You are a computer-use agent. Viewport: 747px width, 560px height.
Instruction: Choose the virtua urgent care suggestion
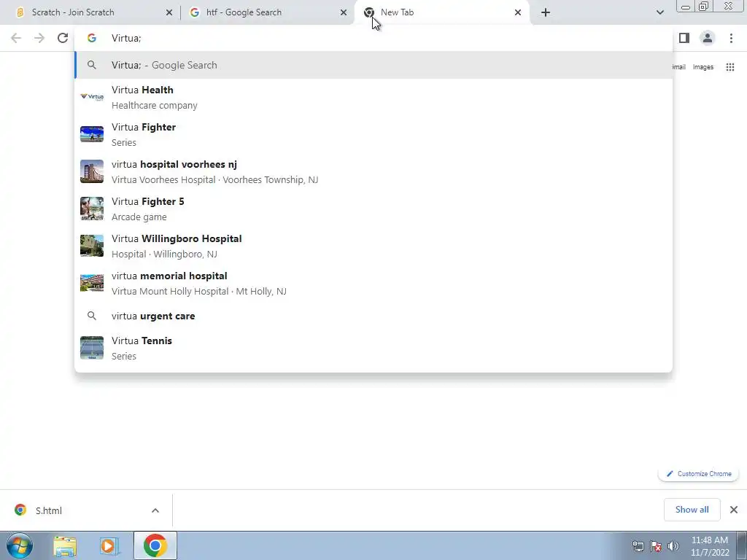tap(373, 316)
